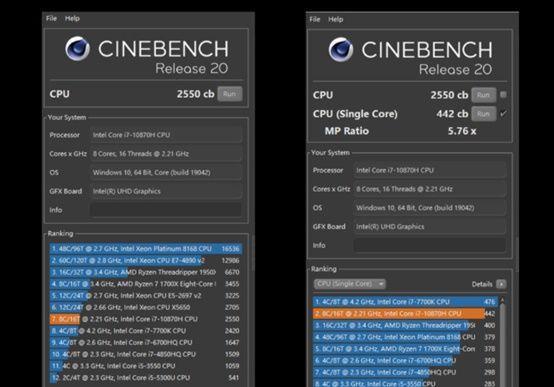Click OS field in left window

click(166, 172)
